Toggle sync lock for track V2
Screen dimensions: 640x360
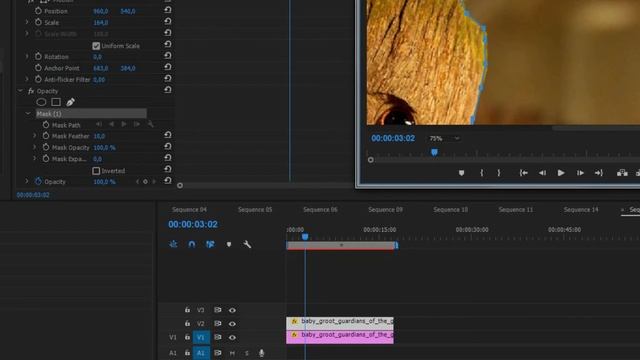coord(218,323)
